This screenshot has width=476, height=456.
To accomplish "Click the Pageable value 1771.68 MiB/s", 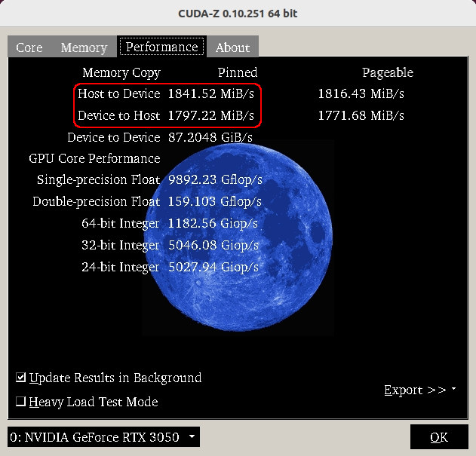I will [x=361, y=115].
